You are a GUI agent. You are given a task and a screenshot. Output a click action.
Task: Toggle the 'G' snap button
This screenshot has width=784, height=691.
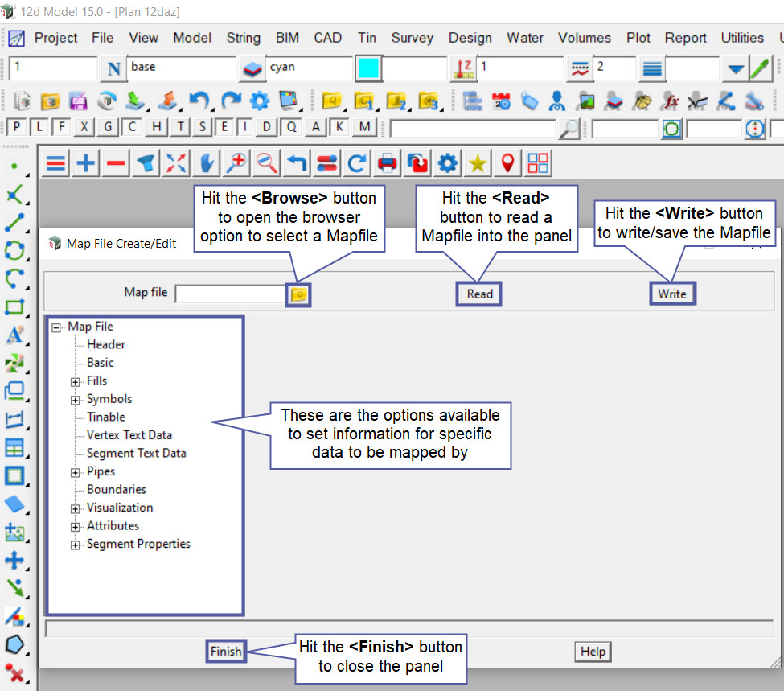click(x=108, y=127)
